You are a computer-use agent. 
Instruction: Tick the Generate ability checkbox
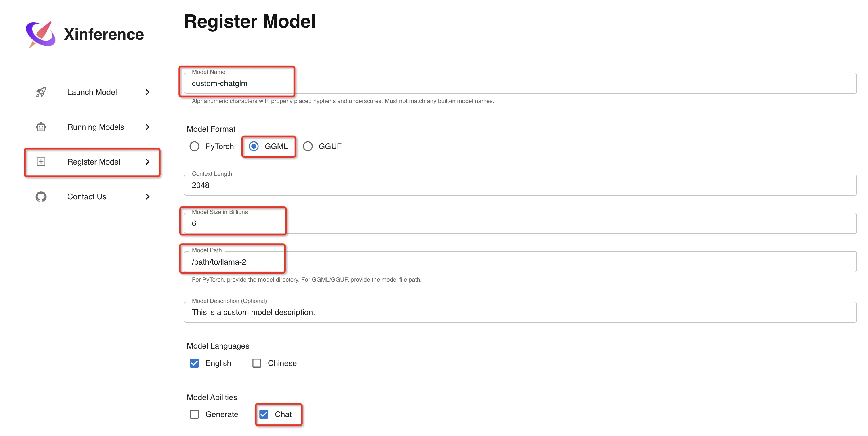[x=195, y=414]
